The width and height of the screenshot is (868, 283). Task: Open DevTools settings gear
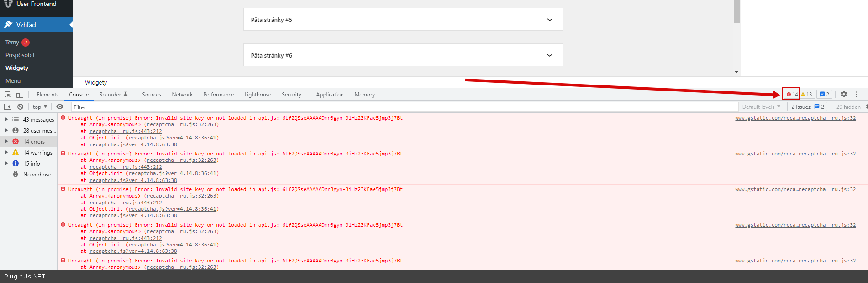843,94
